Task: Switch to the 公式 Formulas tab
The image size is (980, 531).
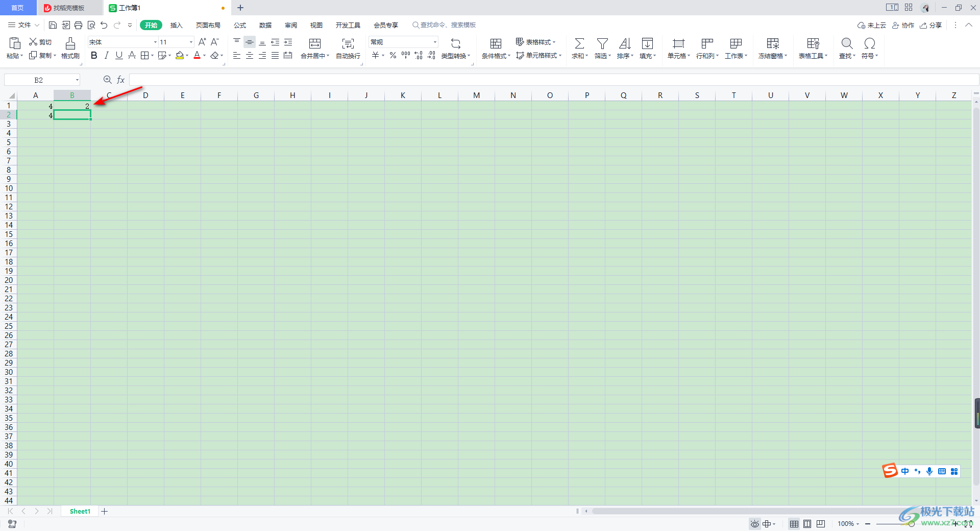Action: click(240, 25)
